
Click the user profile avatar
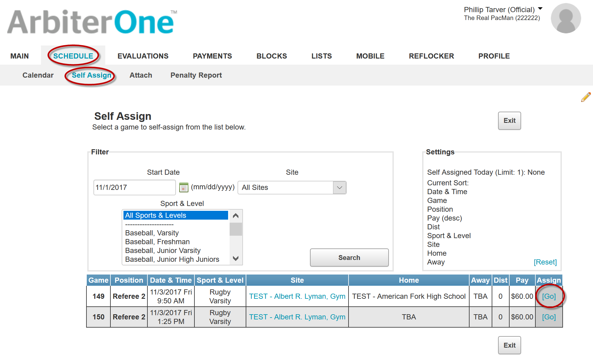coord(566,18)
